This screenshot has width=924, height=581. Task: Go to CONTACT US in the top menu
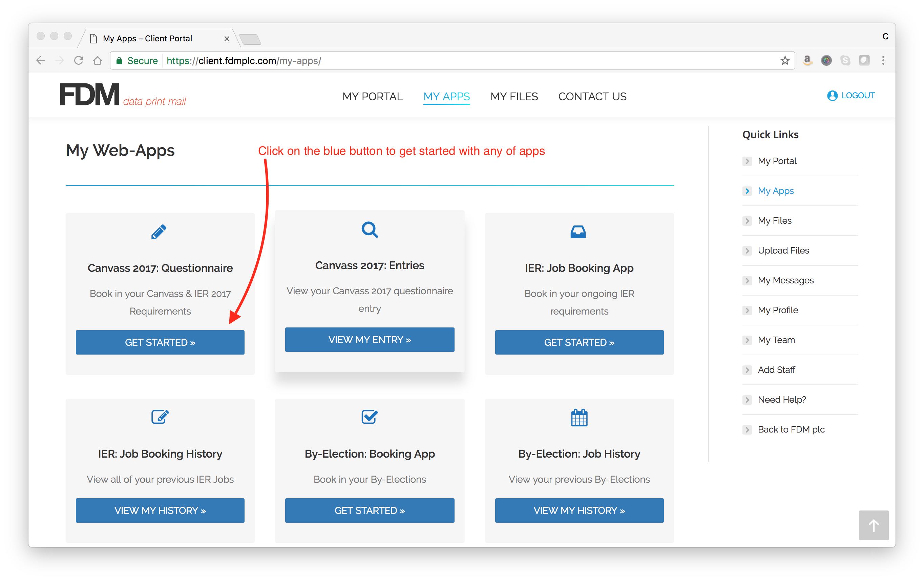592,96
